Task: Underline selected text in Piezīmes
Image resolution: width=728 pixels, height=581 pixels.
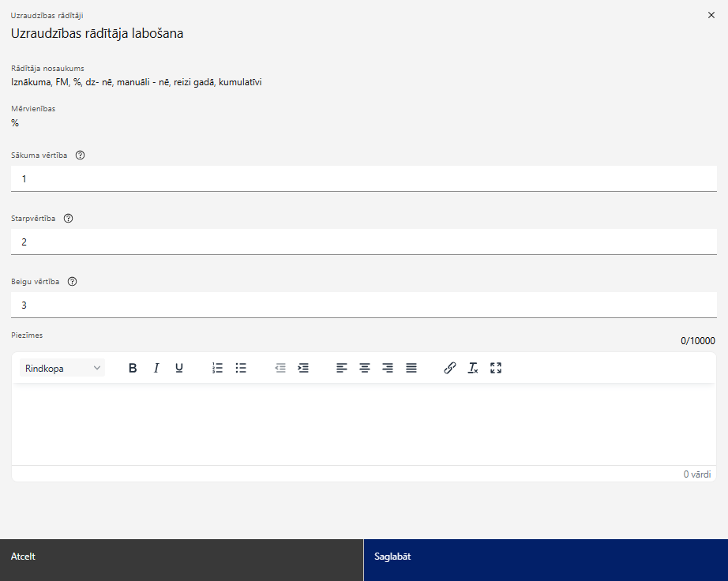Action: point(179,368)
